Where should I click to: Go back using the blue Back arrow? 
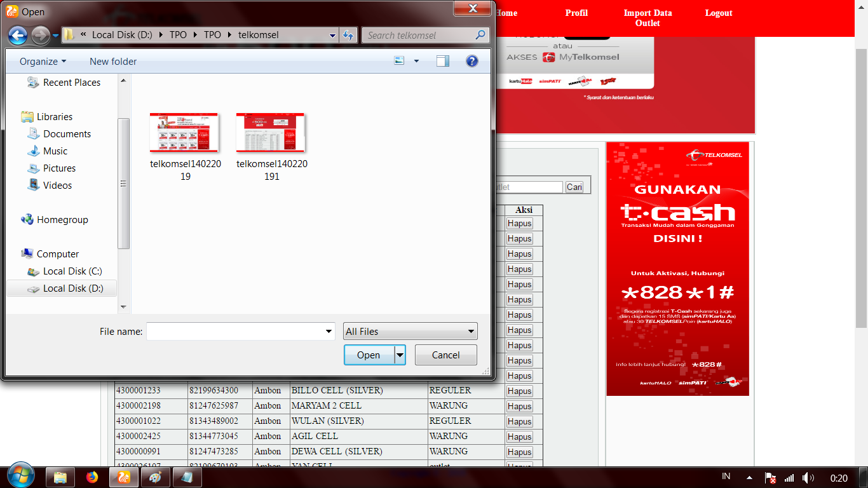pos(18,36)
